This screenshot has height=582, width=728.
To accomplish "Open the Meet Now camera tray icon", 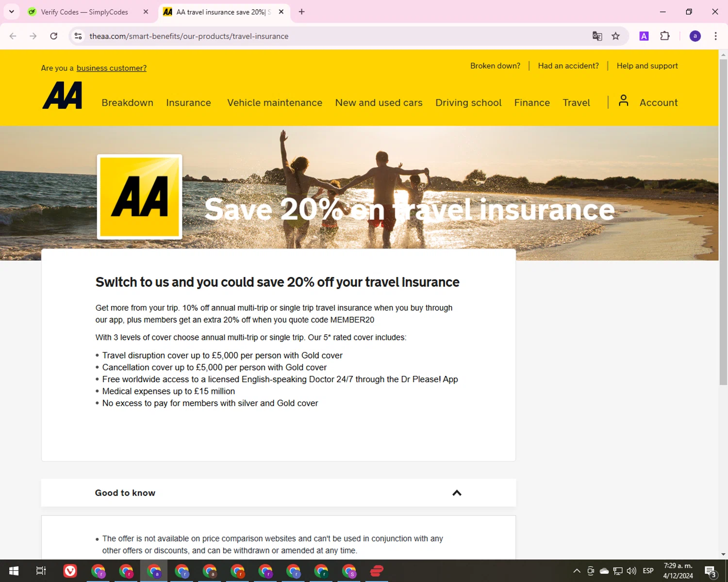I will click(591, 571).
